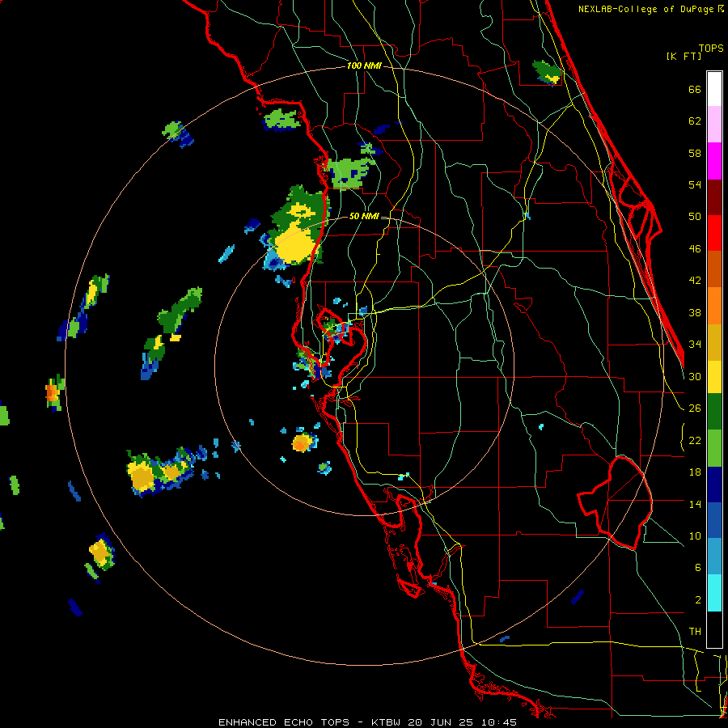
Task: Select the 10 value on legend
Action: tap(695, 535)
